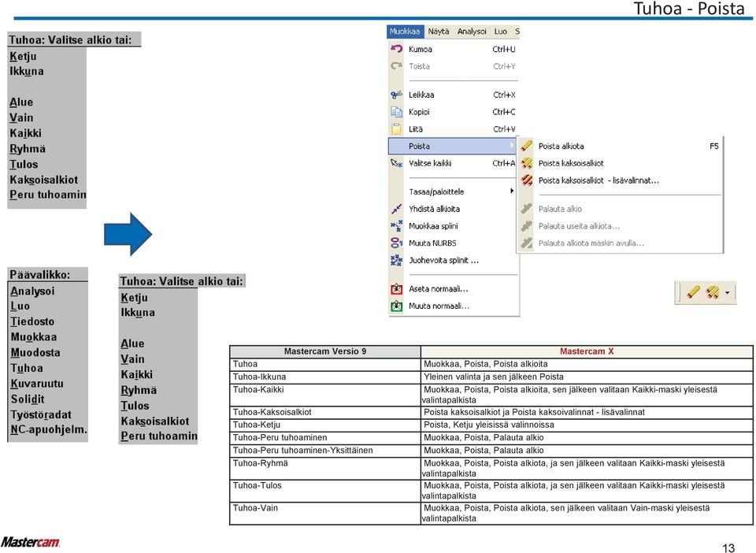Screen dimensions: 756x553
Task: Click the 'Tuhoa-Ketju' table cell
Action: click(x=325, y=425)
